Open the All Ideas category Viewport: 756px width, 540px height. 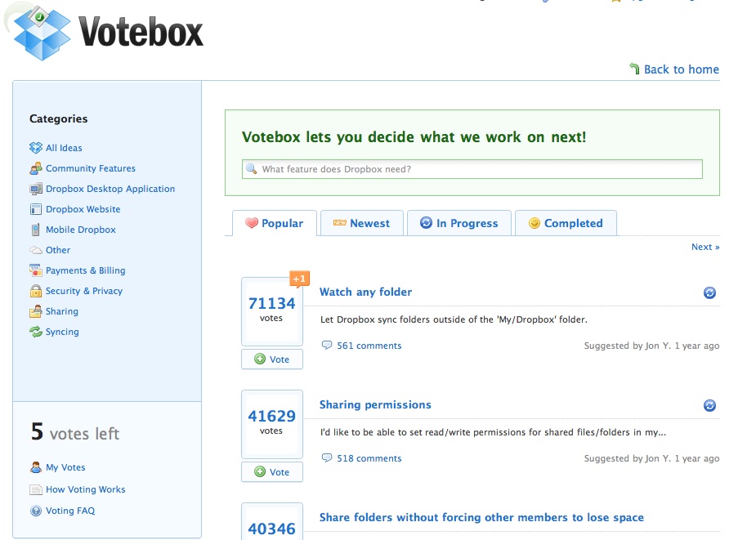63,148
